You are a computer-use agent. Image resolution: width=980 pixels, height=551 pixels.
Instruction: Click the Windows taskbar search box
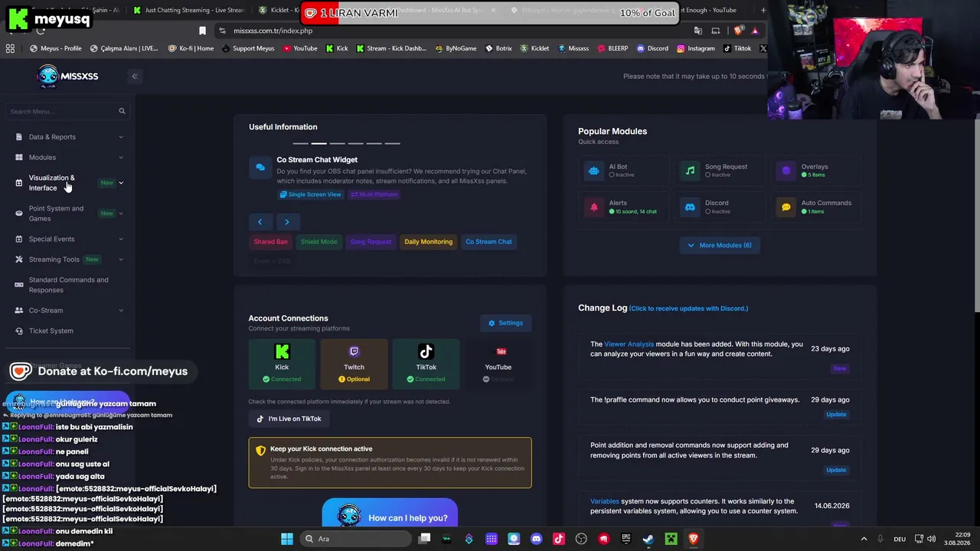tap(356, 539)
